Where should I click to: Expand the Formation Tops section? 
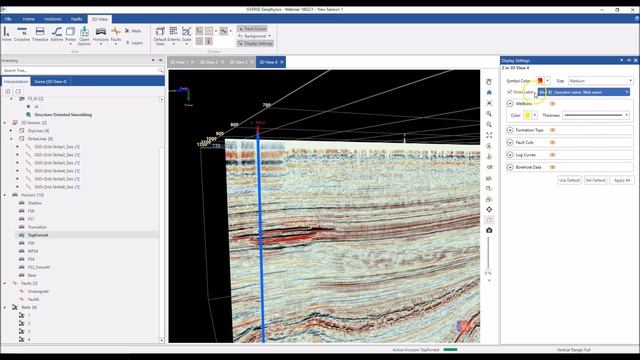click(x=510, y=130)
